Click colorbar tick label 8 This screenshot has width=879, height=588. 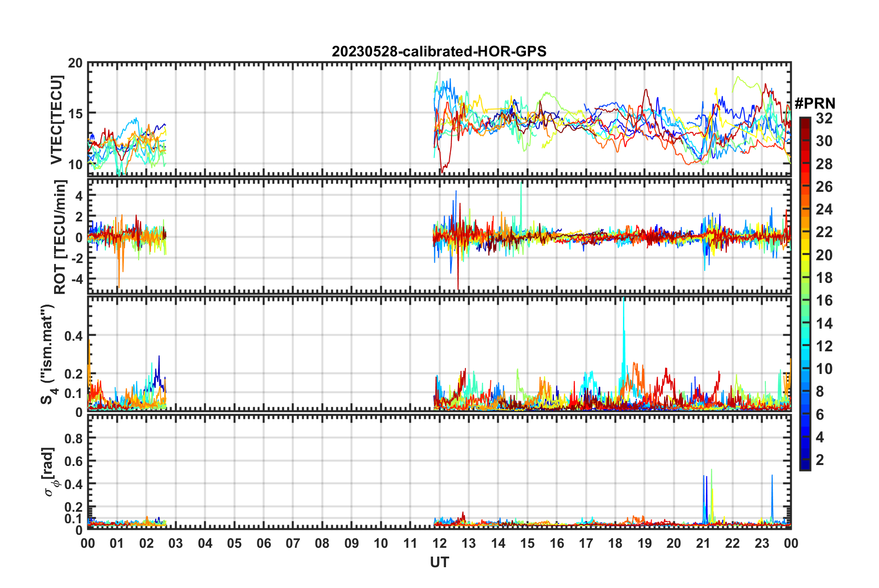coord(820,392)
